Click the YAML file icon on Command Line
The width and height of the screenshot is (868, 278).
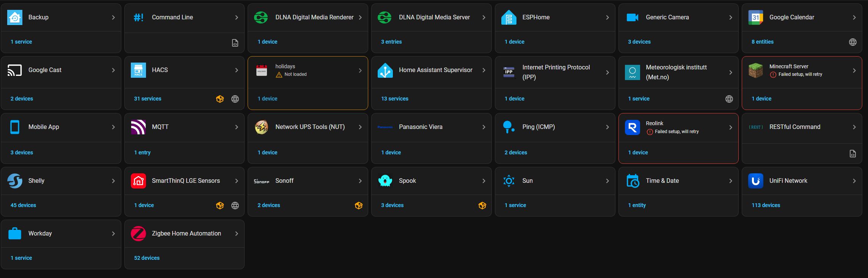(x=235, y=43)
